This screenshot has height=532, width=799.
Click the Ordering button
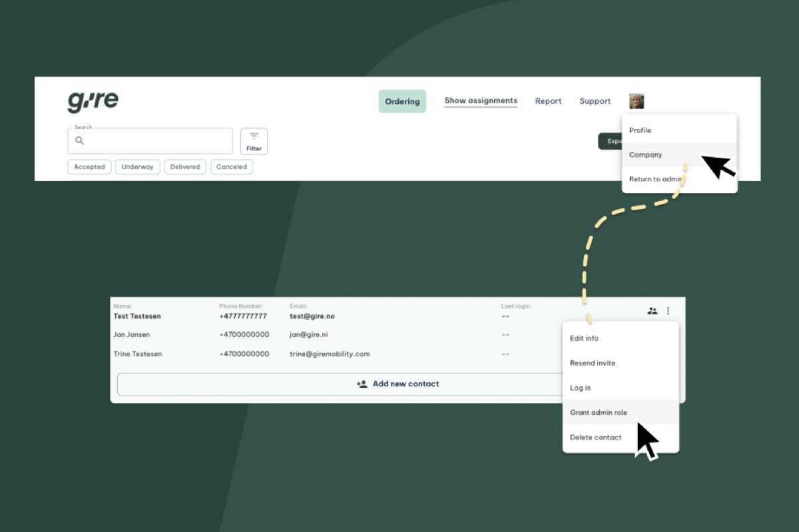402,101
